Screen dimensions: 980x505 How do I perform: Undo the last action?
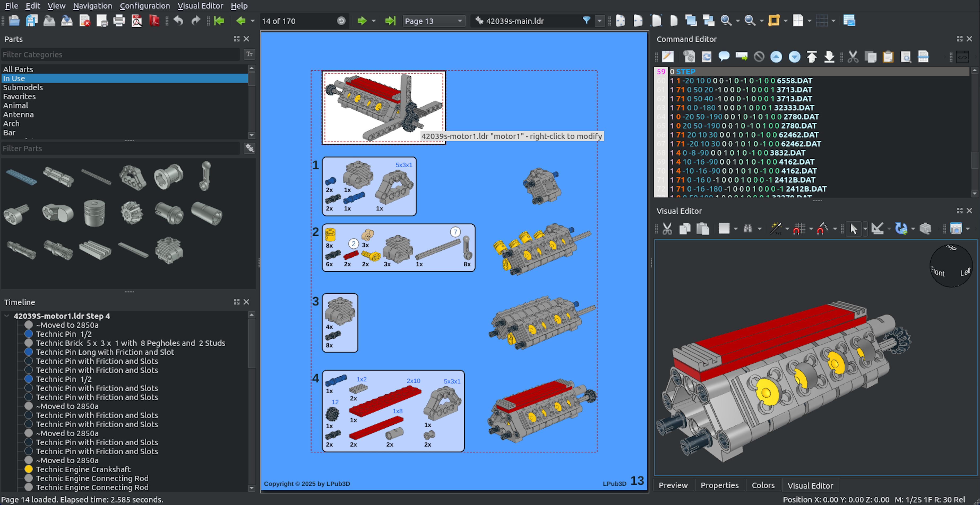(x=178, y=20)
